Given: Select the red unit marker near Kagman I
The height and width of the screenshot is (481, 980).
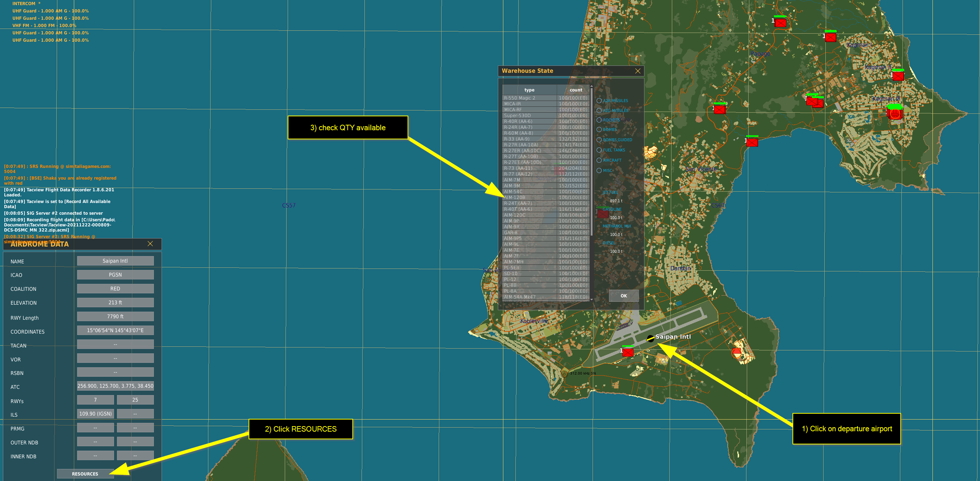Looking at the screenshot, I should pos(830,37).
